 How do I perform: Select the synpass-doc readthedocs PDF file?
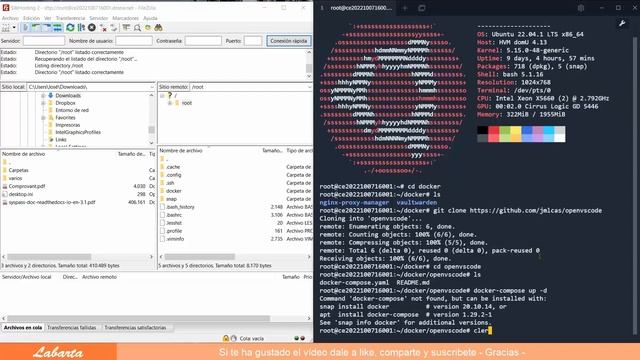[x=52, y=202]
